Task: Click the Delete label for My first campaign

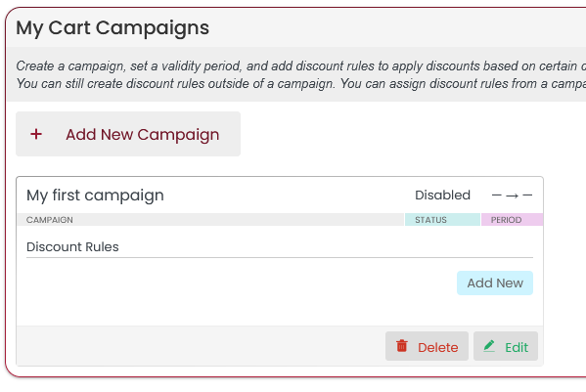Action: click(x=437, y=348)
